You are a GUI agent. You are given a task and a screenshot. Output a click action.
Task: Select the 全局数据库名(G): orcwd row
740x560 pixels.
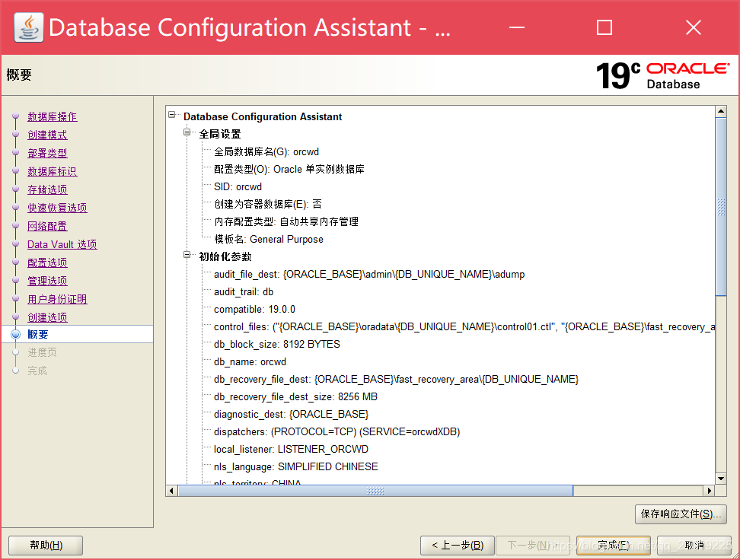click(266, 152)
